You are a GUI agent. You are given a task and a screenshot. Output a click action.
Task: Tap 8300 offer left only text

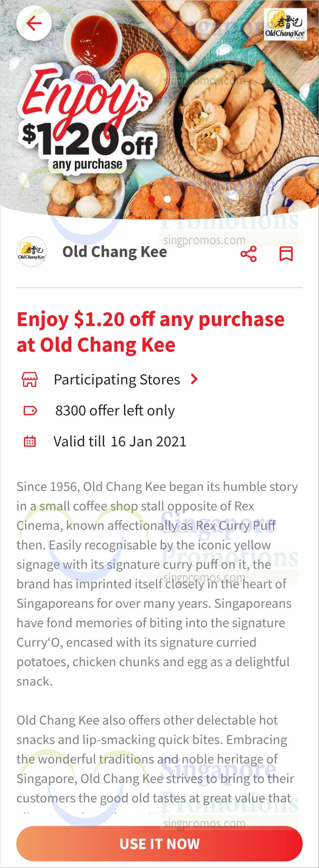click(115, 411)
